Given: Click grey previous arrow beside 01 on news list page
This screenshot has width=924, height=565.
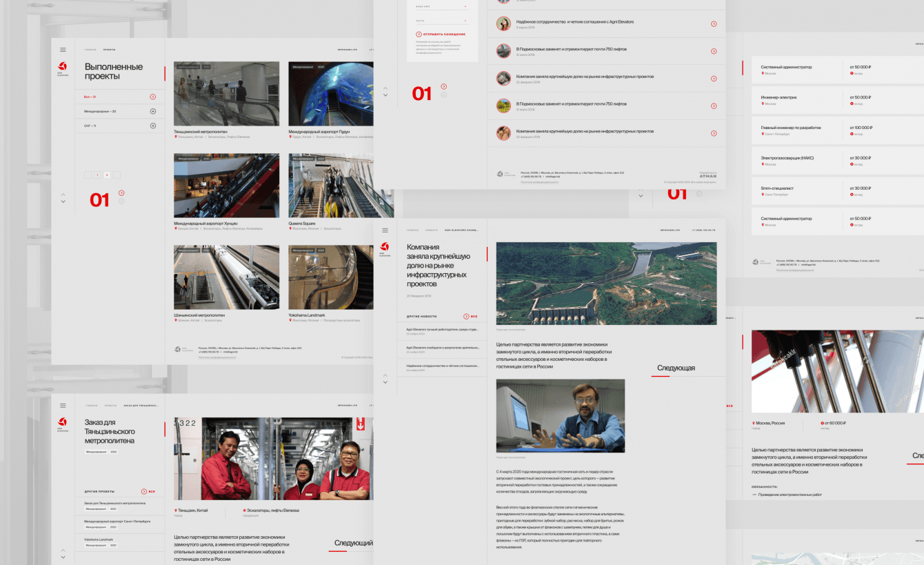Looking at the screenshot, I should click(x=443, y=95).
